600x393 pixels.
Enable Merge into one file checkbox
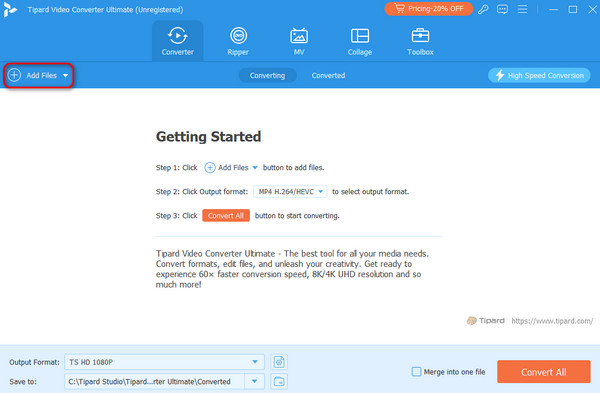pos(416,372)
